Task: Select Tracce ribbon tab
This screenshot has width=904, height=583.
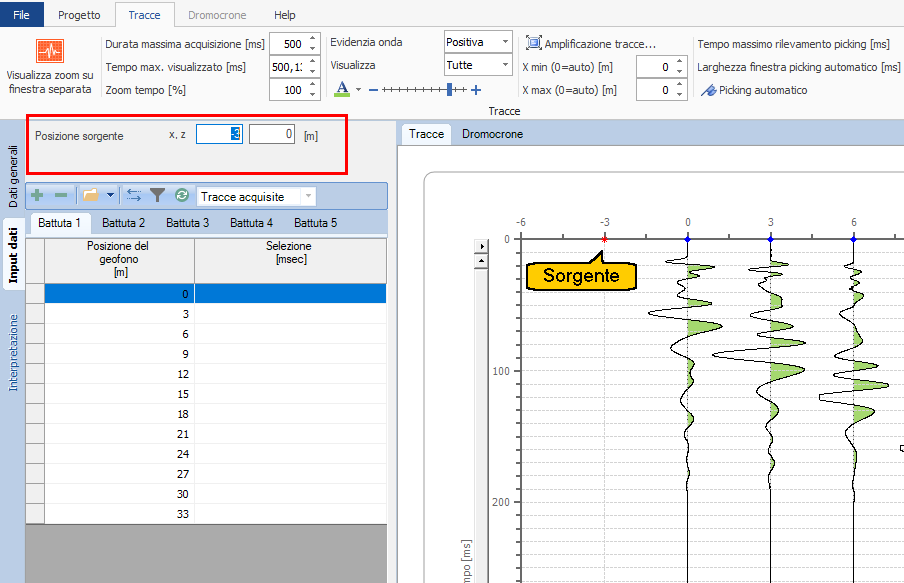Action: 144,15
